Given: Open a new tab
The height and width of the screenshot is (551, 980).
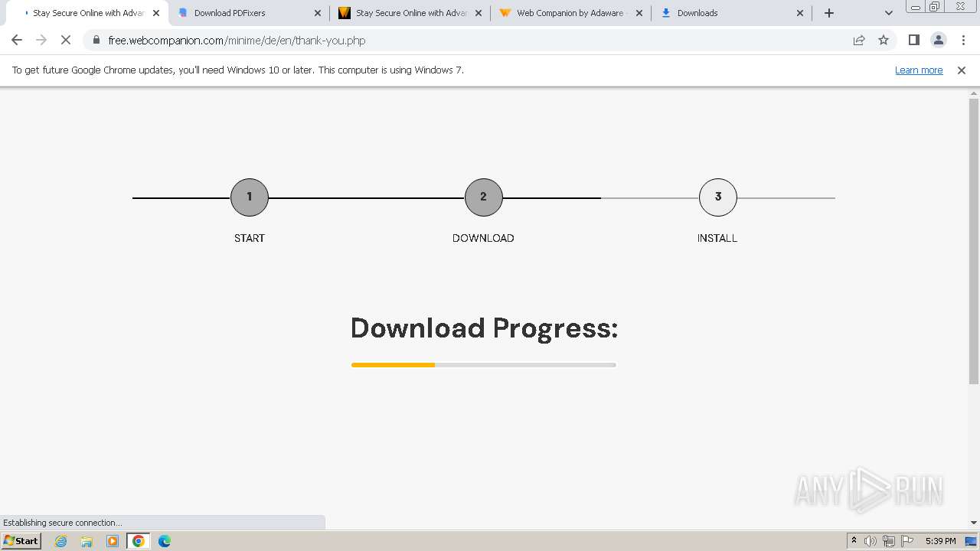Looking at the screenshot, I should pos(829,13).
